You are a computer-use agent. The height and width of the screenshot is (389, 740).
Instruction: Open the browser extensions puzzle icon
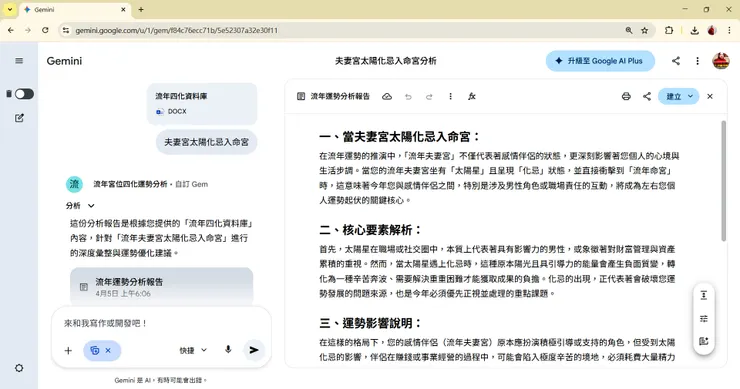coord(669,30)
